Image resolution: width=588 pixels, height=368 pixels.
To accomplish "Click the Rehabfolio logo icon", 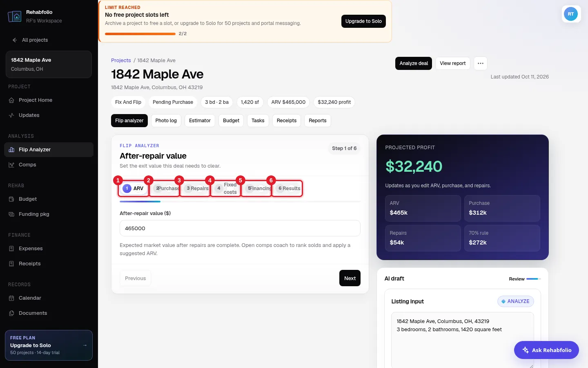I will [x=15, y=16].
